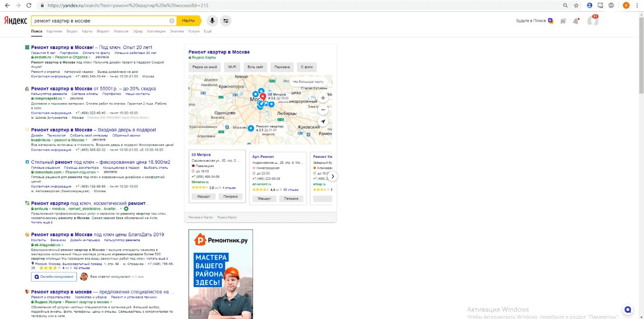The height and width of the screenshot is (319, 644).
Task: Expand the dropdown arrow beside kvadrim.ru URL
Action: (86, 140)
